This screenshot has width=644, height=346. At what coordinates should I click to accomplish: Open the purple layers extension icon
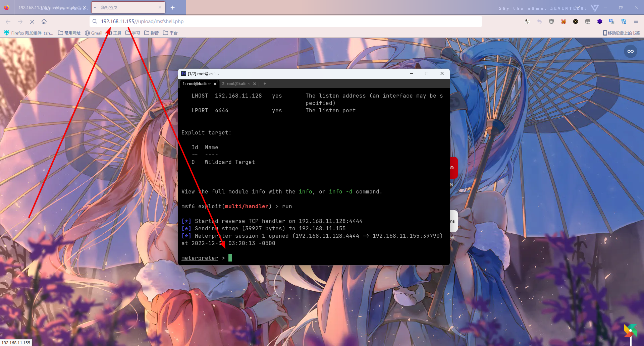[600, 21]
